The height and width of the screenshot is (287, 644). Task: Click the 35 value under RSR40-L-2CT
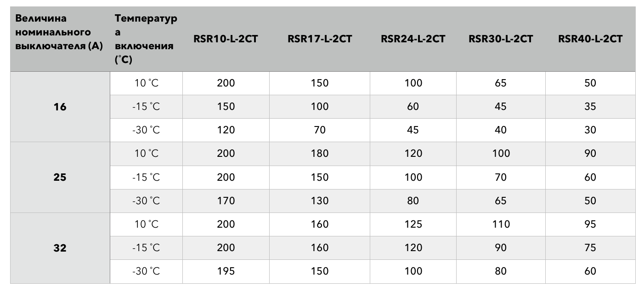(590, 107)
